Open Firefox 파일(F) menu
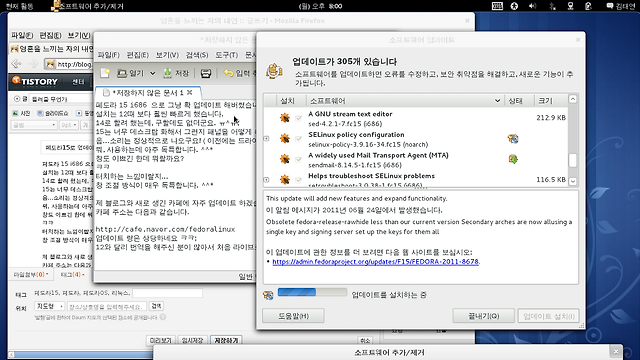Screen dimensions: 640x360 coord(22,36)
